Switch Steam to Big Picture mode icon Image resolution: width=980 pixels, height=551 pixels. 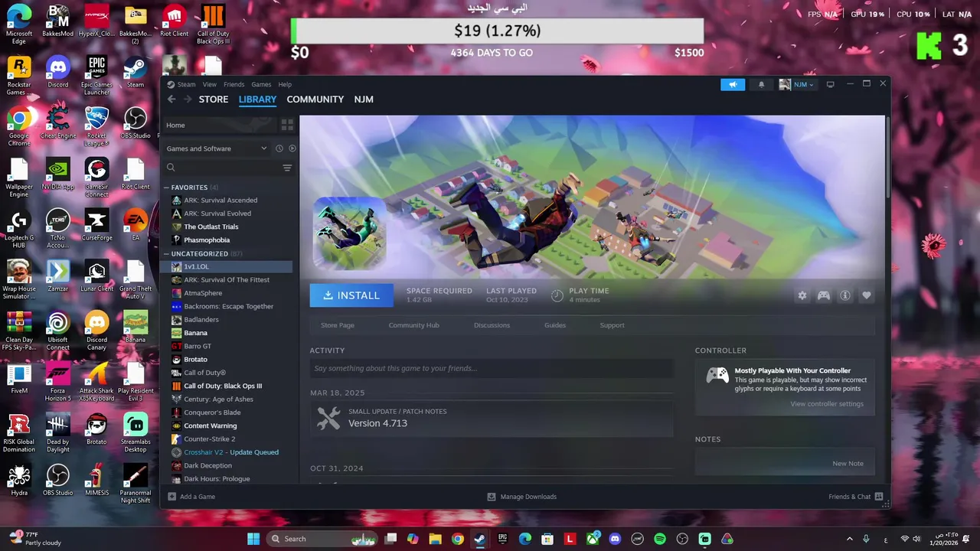pos(830,84)
